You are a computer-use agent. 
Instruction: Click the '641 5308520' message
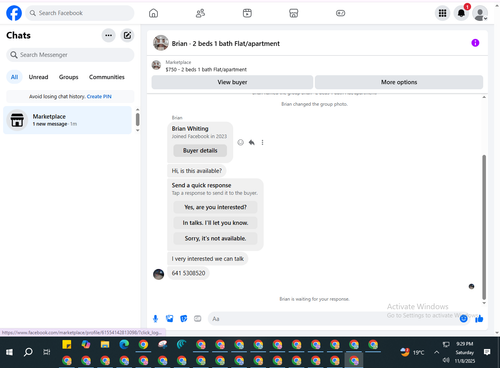point(188,273)
